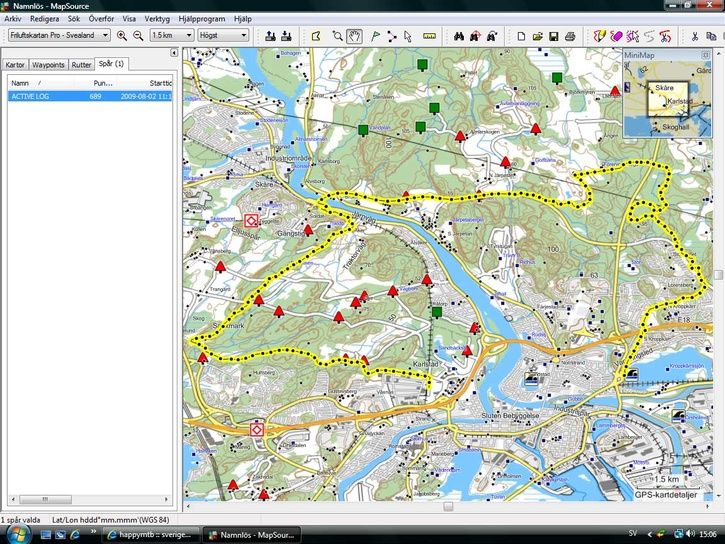725x544 pixels.
Task: Open the 1.5 km zoom scale dropdown
Action: pyautogui.click(x=172, y=35)
